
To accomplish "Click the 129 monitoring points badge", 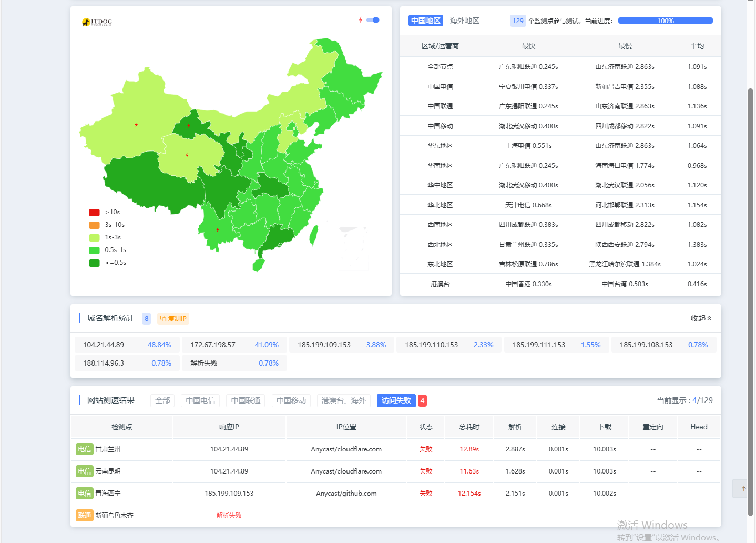I will coord(518,21).
